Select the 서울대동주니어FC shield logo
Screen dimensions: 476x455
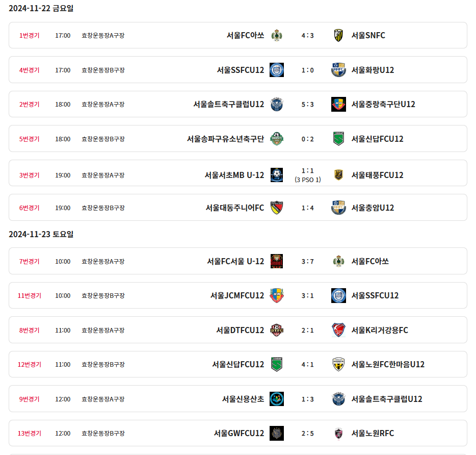tap(277, 208)
